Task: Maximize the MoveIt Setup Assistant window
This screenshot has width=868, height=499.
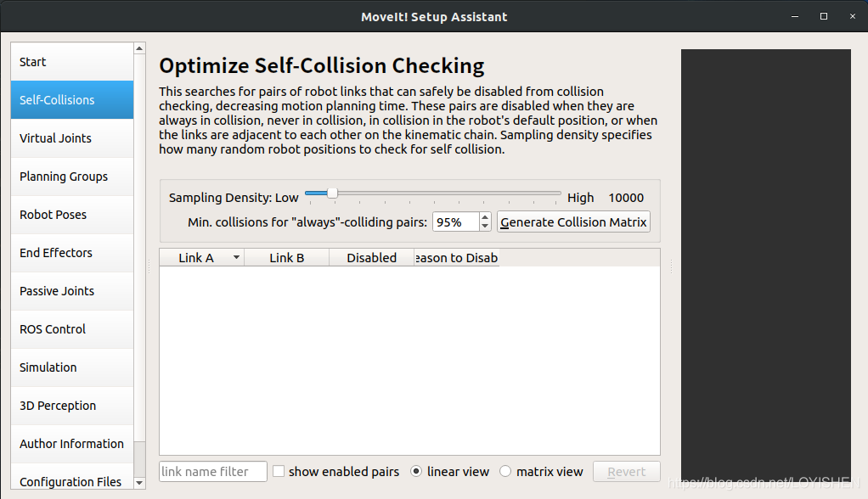Action: coord(824,17)
